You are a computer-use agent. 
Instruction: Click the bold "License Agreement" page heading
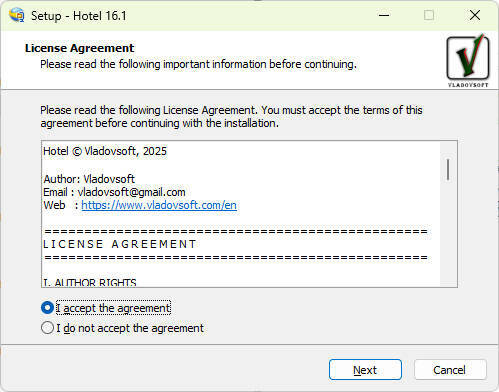pyautogui.click(x=79, y=48)
